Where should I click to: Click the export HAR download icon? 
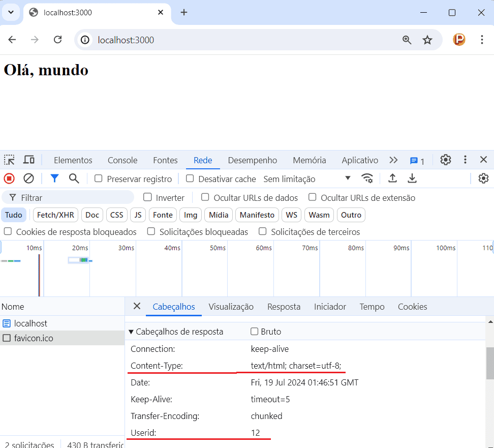click(412, 178)
